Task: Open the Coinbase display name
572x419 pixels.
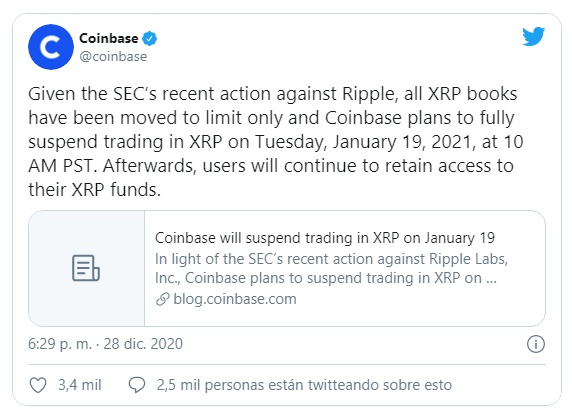Action: tap(109, 38)
